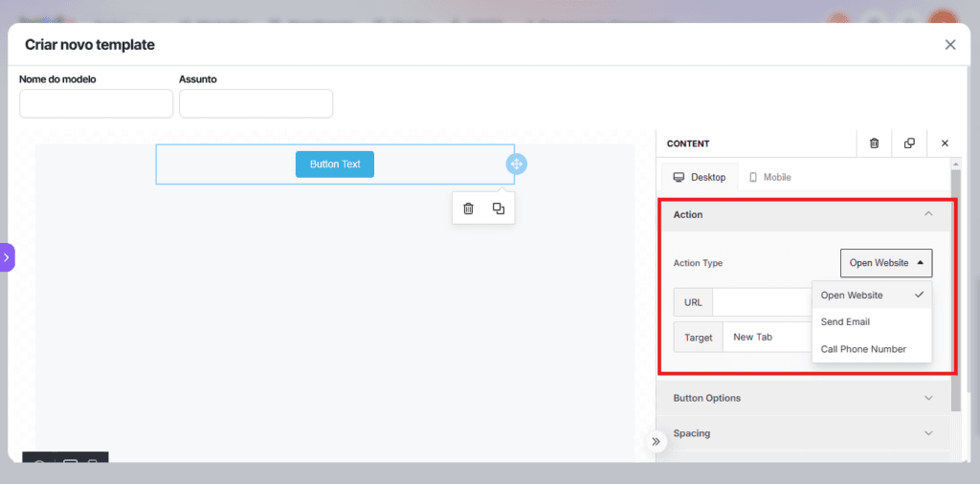Screen dimensions: 980x484
Task: Duplicate the selected button block on canvas
Action: 499,209
